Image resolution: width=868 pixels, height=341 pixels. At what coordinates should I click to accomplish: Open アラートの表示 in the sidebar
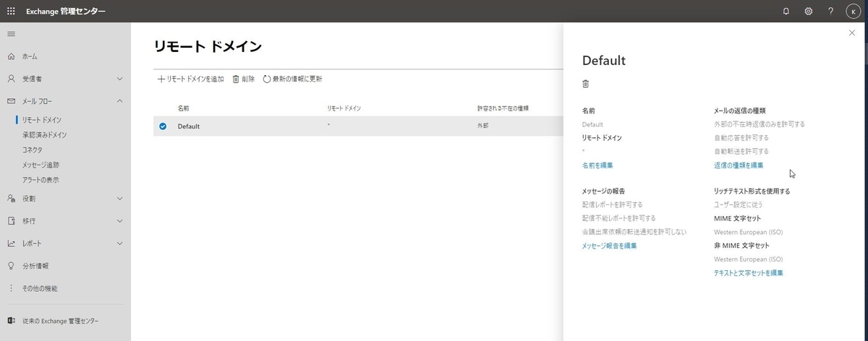point(41,179)
